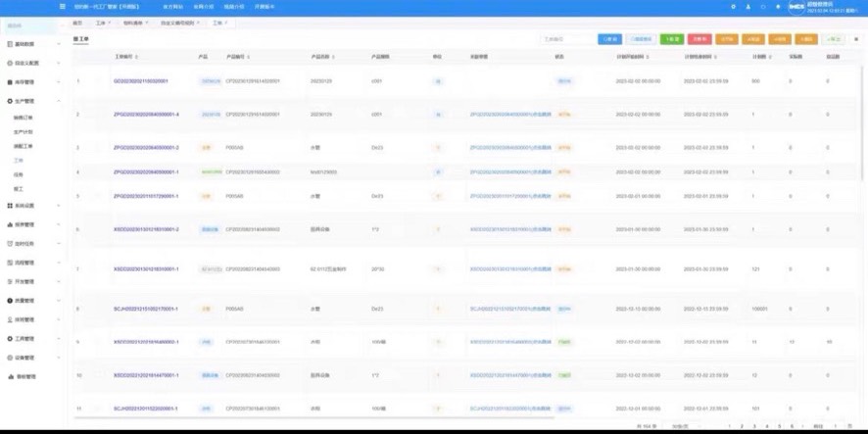Open settings via the header gear icon
This screenshot has width=868, height=434.
(733, 7)
